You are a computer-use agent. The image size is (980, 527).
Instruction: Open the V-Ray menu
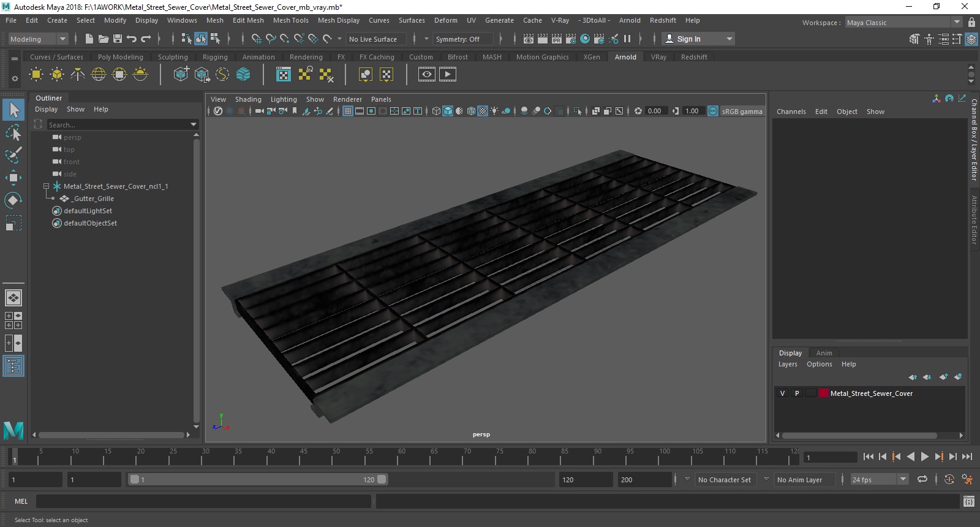560,20
